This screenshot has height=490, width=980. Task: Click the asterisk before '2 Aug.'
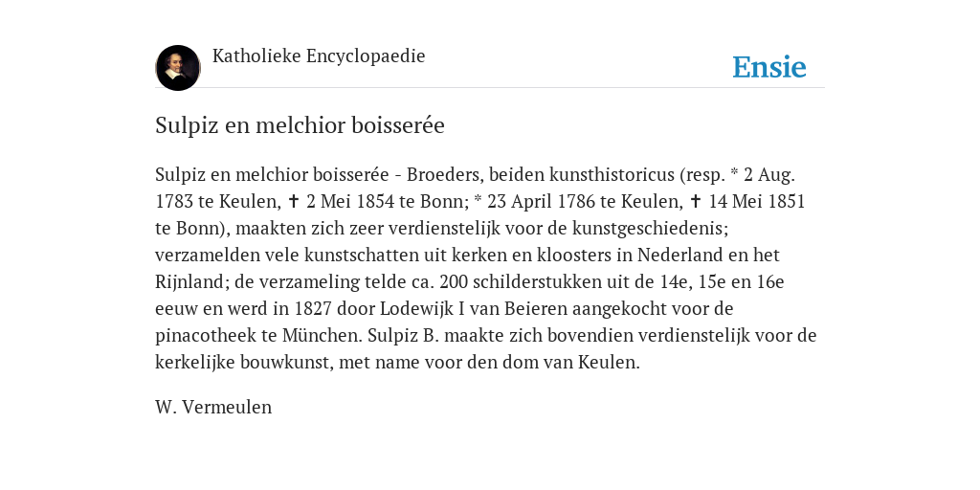[734, 172]
